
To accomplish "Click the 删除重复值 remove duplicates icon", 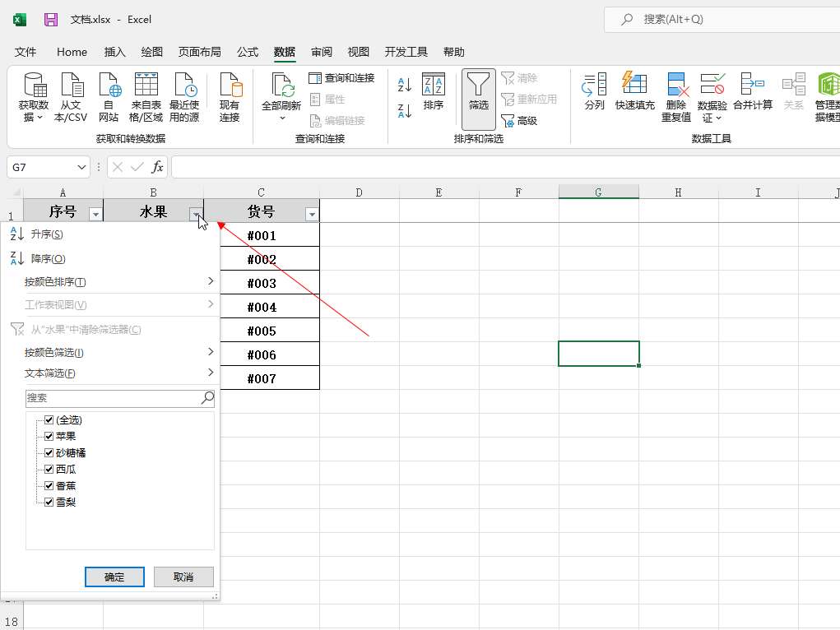I will pos(675,85).
